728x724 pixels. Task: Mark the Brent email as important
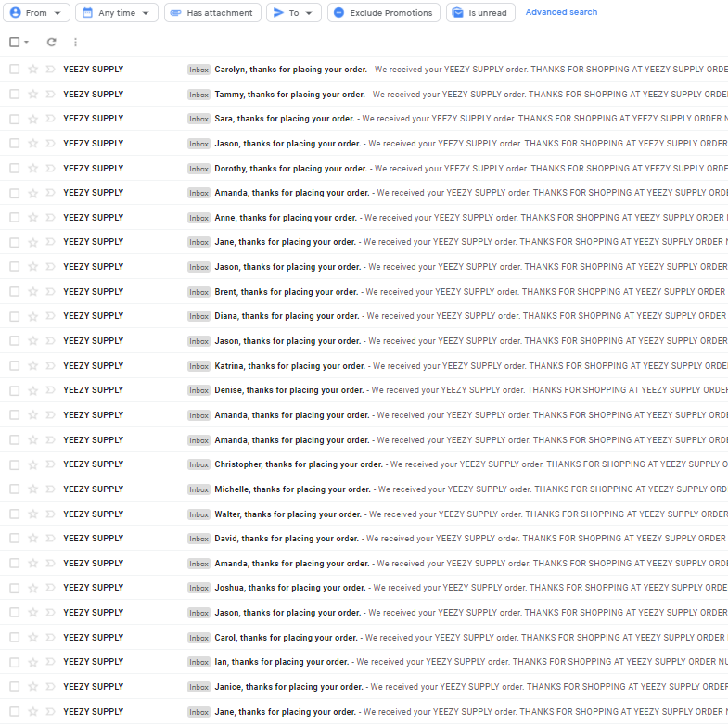pyautogui.click(x=51, y=292)
